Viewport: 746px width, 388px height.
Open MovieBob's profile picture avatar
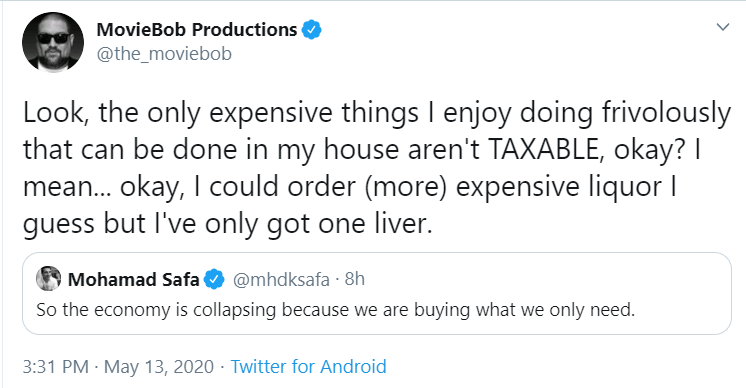(x=53, y=42)
